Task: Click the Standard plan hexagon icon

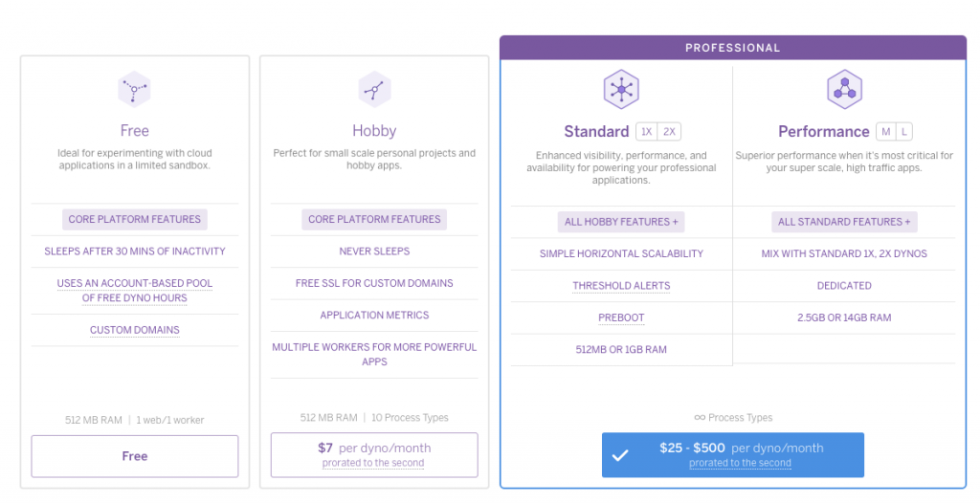Action: coord(621,90)
